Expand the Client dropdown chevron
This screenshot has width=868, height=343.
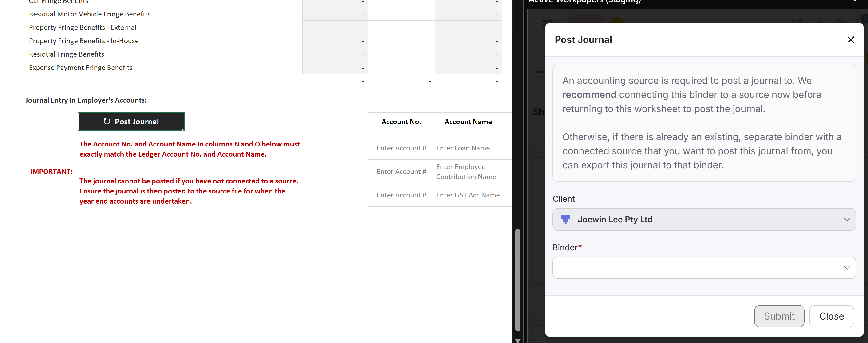[847, 220]
